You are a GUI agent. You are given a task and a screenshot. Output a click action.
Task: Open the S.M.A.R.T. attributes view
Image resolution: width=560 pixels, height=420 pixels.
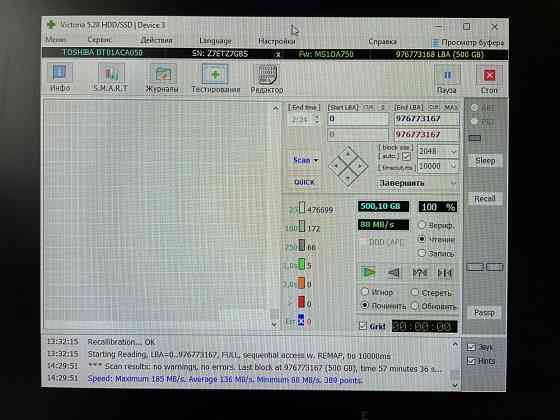[x=110, y=78]
